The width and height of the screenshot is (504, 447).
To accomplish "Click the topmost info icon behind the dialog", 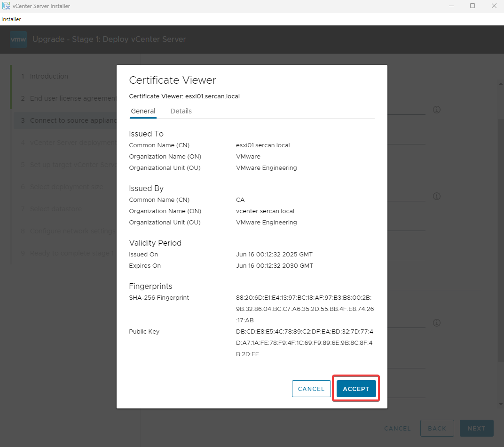I will click(x=436, y=110).
